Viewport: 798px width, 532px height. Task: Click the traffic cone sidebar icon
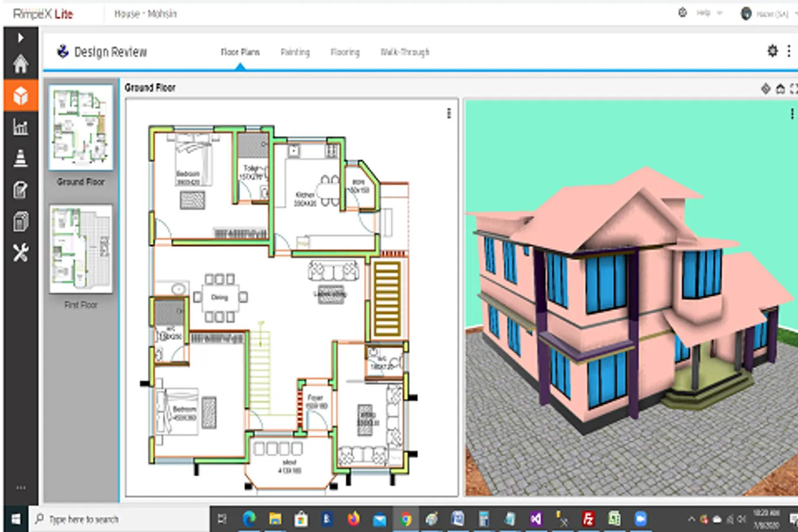pos(21,158)
